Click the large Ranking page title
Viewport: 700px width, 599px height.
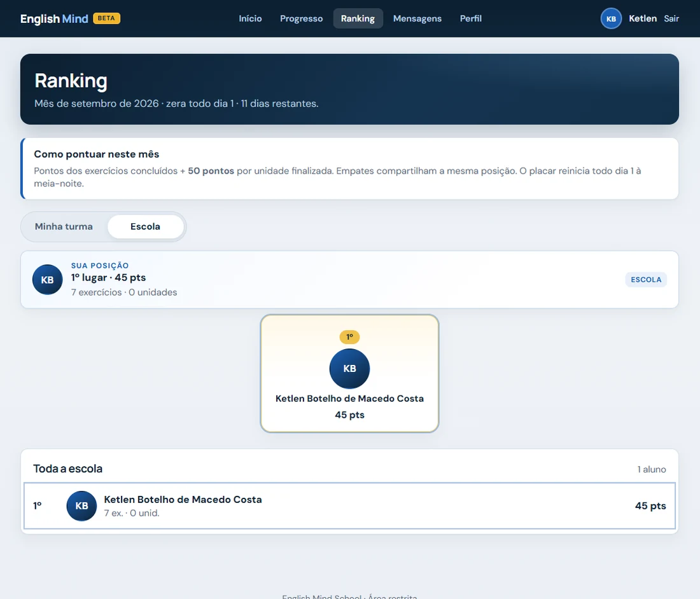71,81
